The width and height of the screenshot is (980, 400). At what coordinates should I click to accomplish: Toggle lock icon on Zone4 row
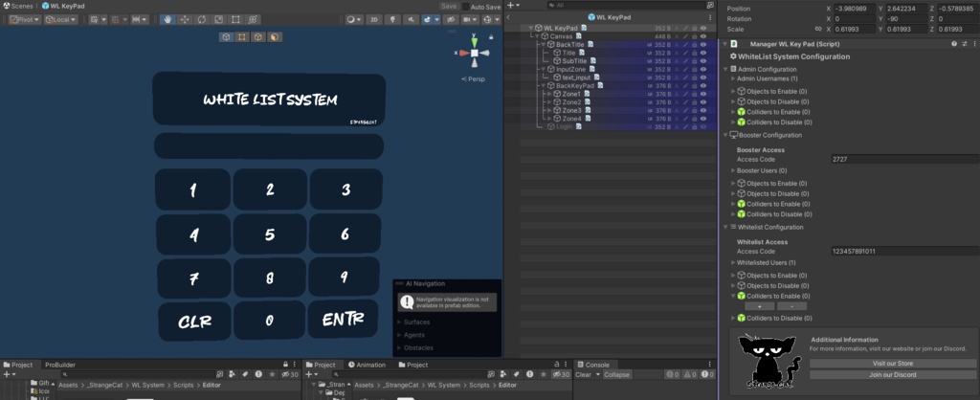(694, 118)
